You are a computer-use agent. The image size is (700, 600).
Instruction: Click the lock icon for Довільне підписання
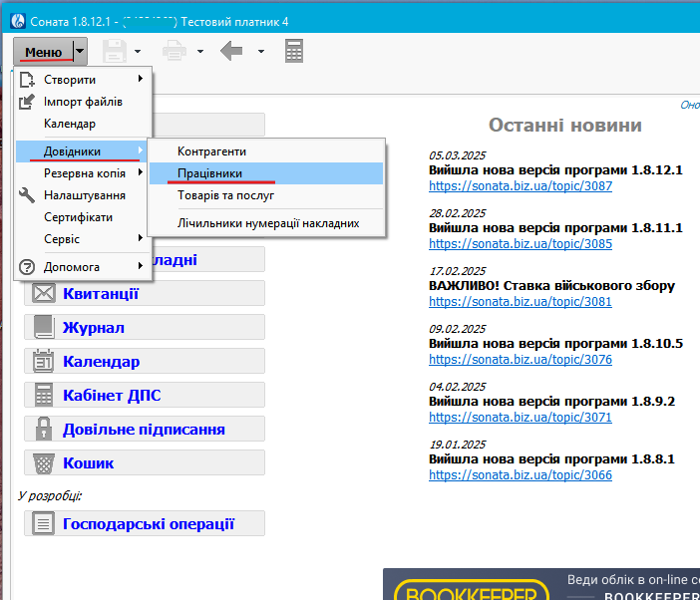click(x=44, y=429)
